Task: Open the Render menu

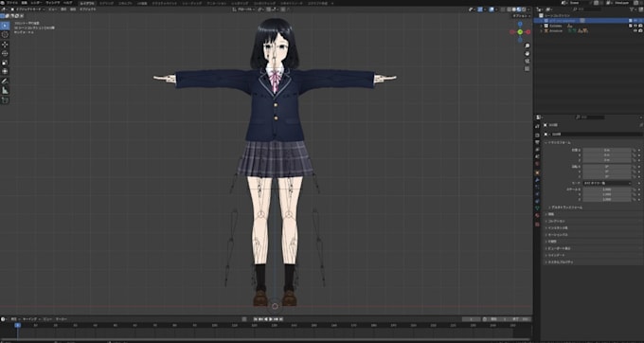Action: coord(36,3)
